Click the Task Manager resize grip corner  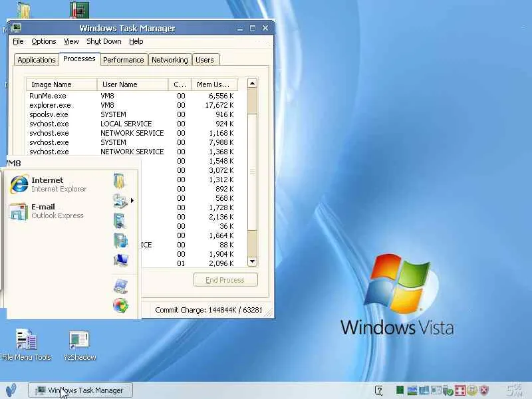(269, 313)
